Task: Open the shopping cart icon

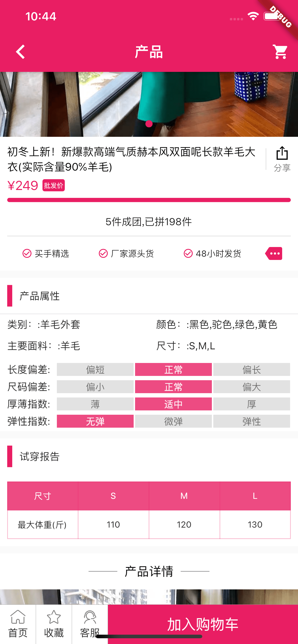Action: (280, 52)
